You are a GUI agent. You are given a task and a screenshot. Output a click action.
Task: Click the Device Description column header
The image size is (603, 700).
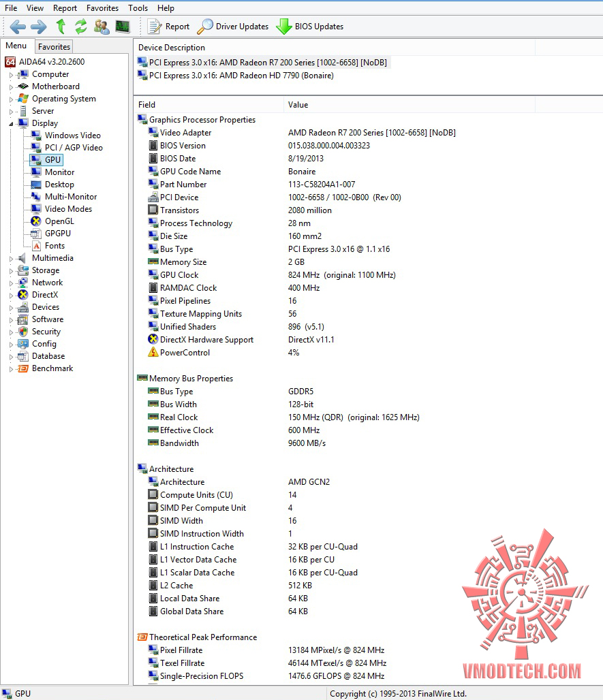[334, 47]
